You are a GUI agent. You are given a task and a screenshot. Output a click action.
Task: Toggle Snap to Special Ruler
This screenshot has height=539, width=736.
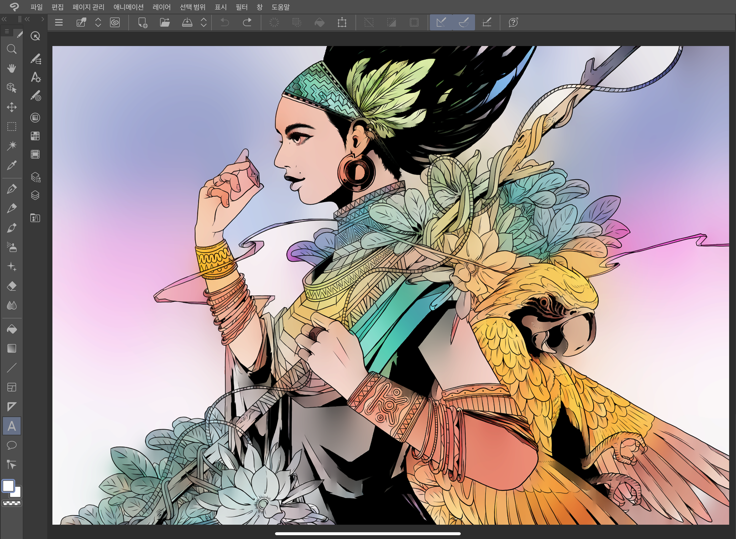pyautogui.click(x=464, y=23)
